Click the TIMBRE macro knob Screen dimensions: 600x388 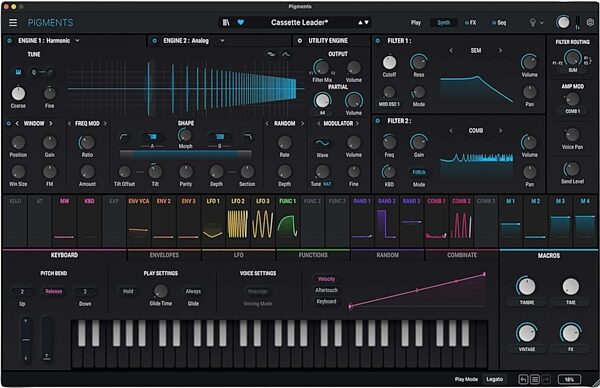coord(527,287)
